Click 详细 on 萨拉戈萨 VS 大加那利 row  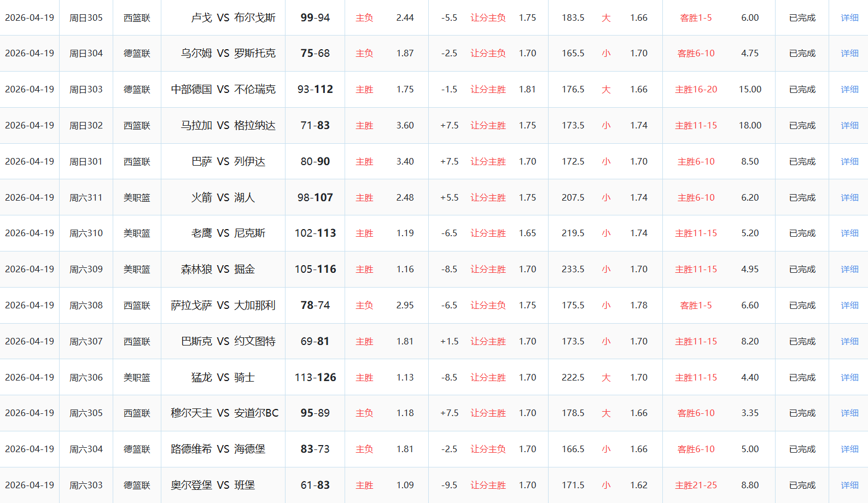coord(849,305)
